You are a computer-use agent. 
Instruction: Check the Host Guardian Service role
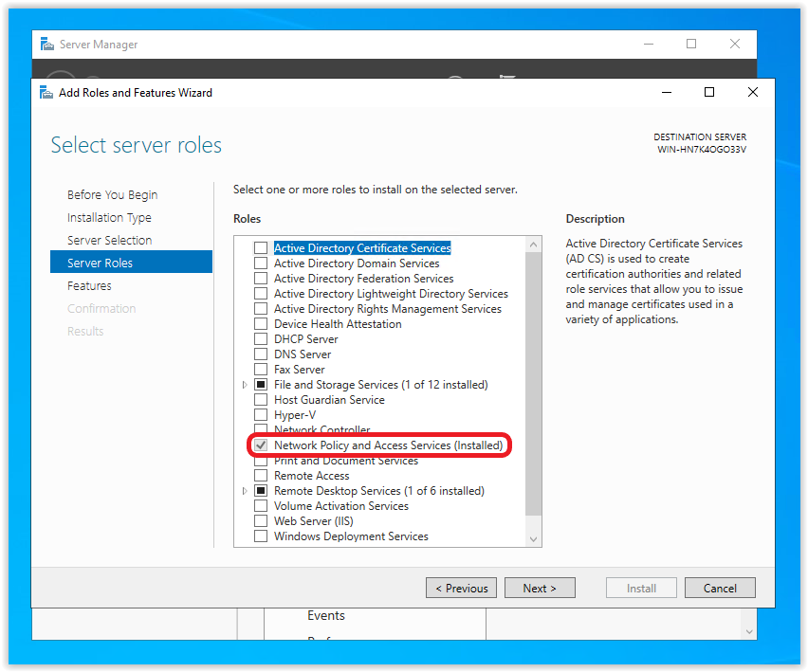pos(261,400)
